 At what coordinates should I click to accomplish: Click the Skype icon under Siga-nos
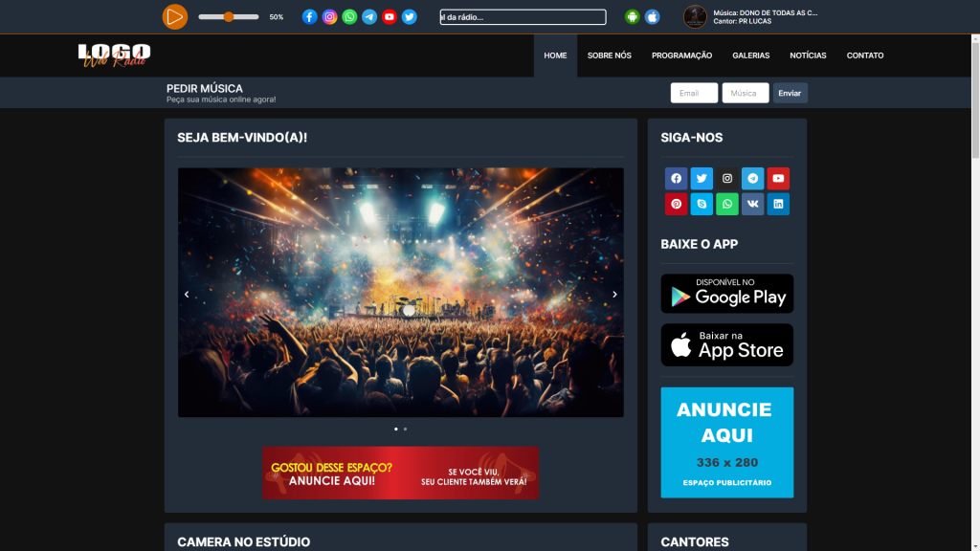point(702,204)
